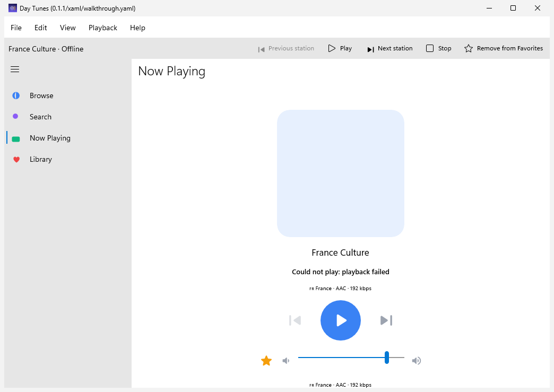Click Remove from Favorites
Viewport: 554px width, 392px height.
click(x=504, y=48)
